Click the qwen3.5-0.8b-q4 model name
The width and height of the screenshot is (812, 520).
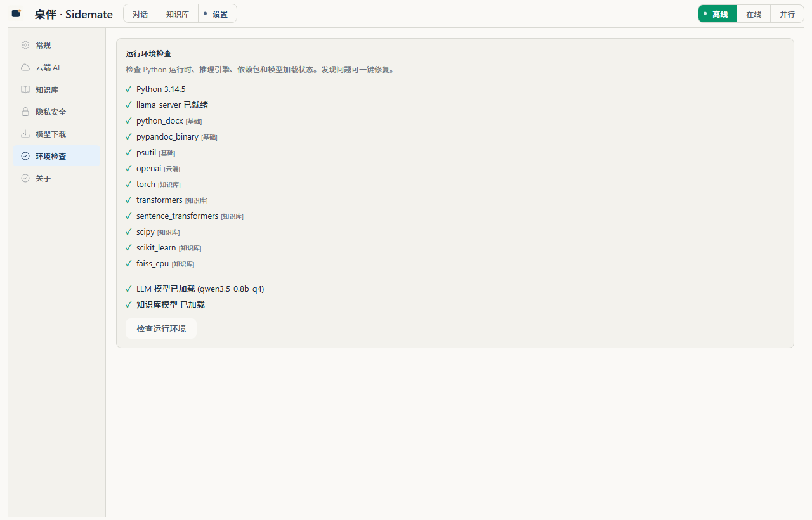[x=231, y=289]
